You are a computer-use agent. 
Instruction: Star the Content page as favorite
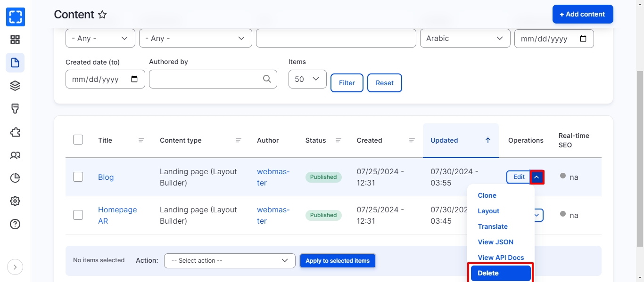click(x=102, y=15)
